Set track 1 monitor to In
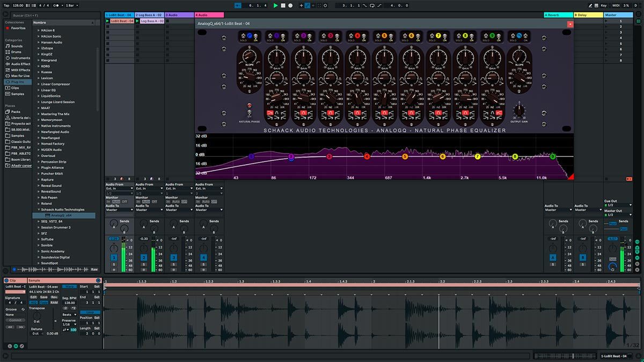Image resolution: width=644 pixels, height=362 pixels. click(x=108, y=202)
